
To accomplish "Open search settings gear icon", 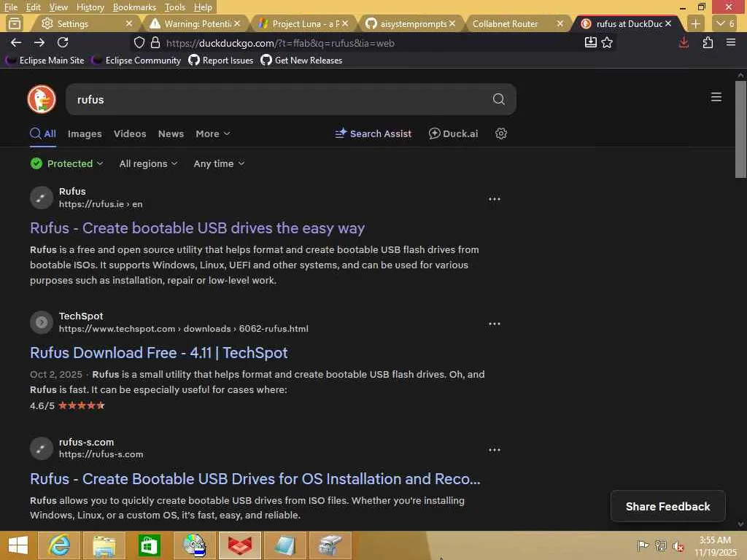I will [500, 134].
